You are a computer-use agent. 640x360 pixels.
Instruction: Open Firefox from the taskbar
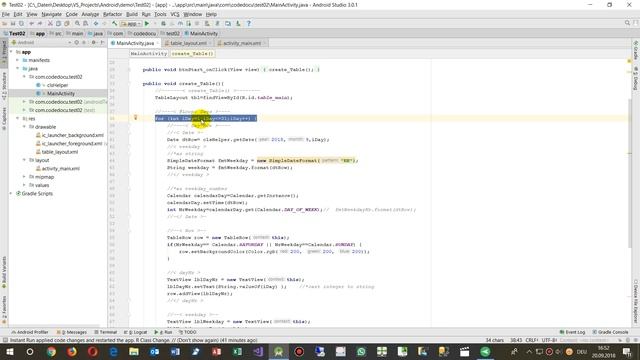point(72,351)
